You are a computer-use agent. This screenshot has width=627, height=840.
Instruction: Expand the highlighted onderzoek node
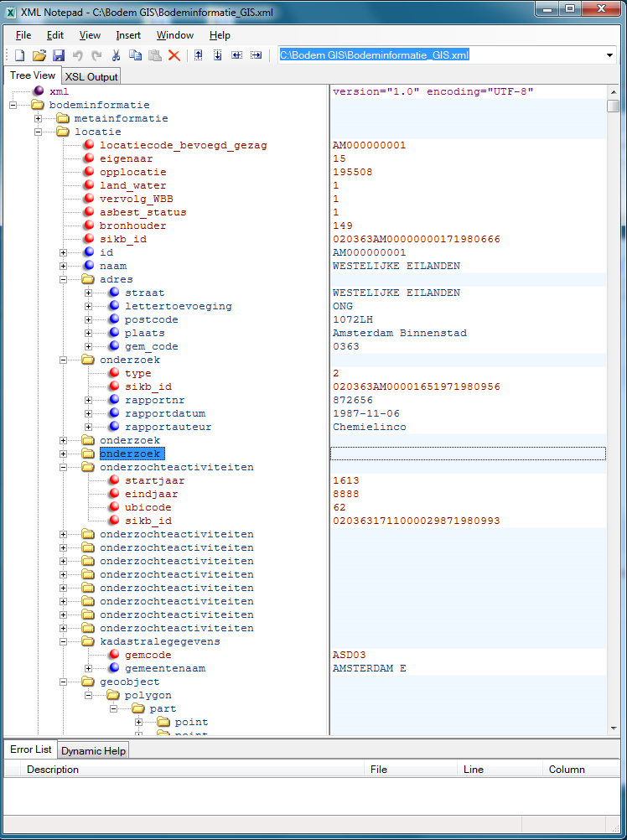point(63,454)
